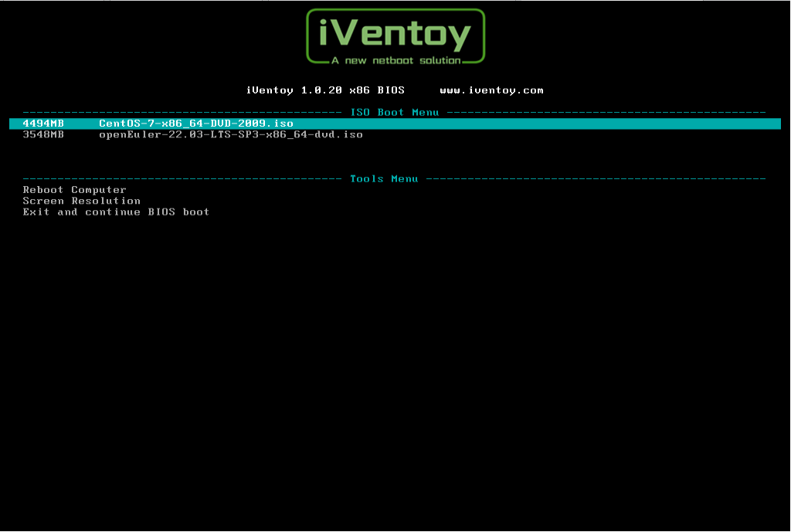The image size is (791, 532).
Task: Choose Exit and continue BIOS boot
Action: [116, 212]
